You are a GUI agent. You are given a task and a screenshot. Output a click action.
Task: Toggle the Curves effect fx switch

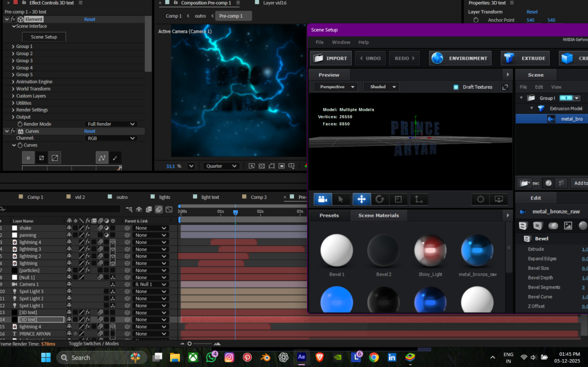coord(13,131)
